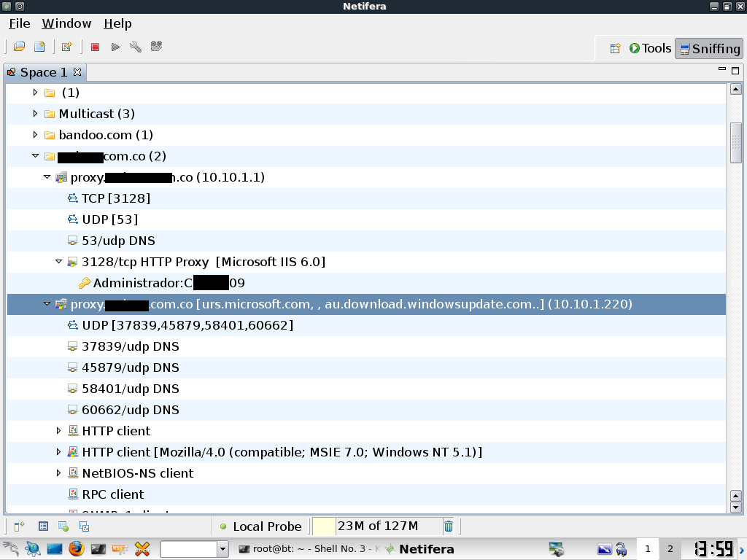
Task: Expand the Multicast (3) folder
Action: pos(35,114)
